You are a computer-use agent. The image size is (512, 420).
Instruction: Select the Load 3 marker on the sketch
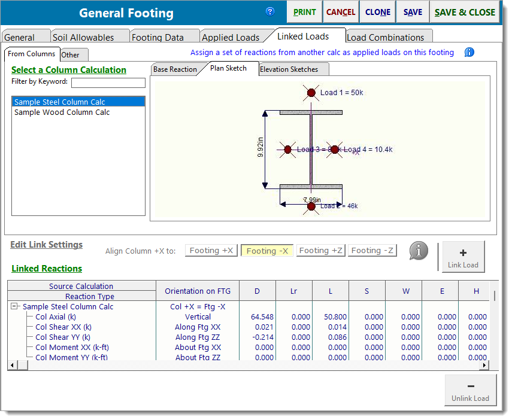287,150
